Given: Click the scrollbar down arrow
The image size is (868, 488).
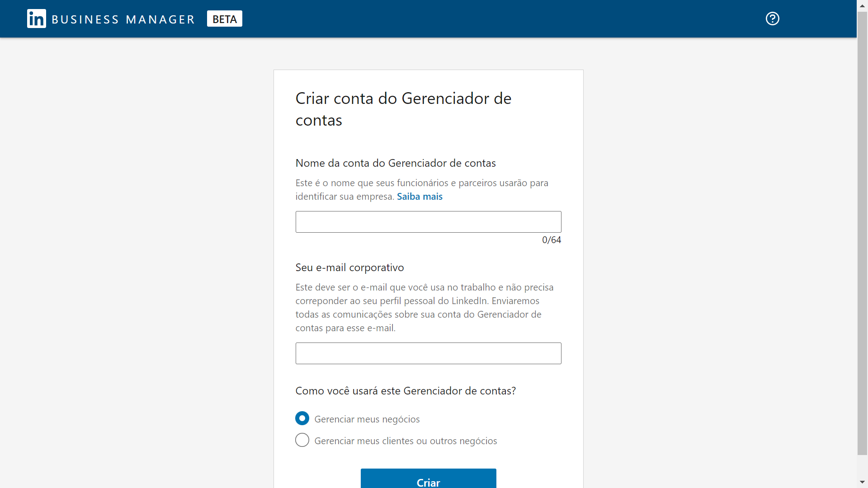Looking at the screenshot, I should tap(862, 482).
